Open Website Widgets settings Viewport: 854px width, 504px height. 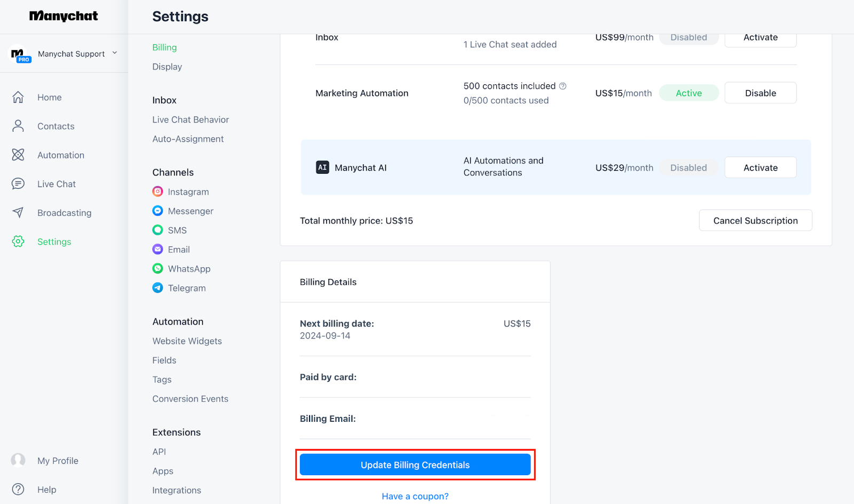(x=187, y=341)
